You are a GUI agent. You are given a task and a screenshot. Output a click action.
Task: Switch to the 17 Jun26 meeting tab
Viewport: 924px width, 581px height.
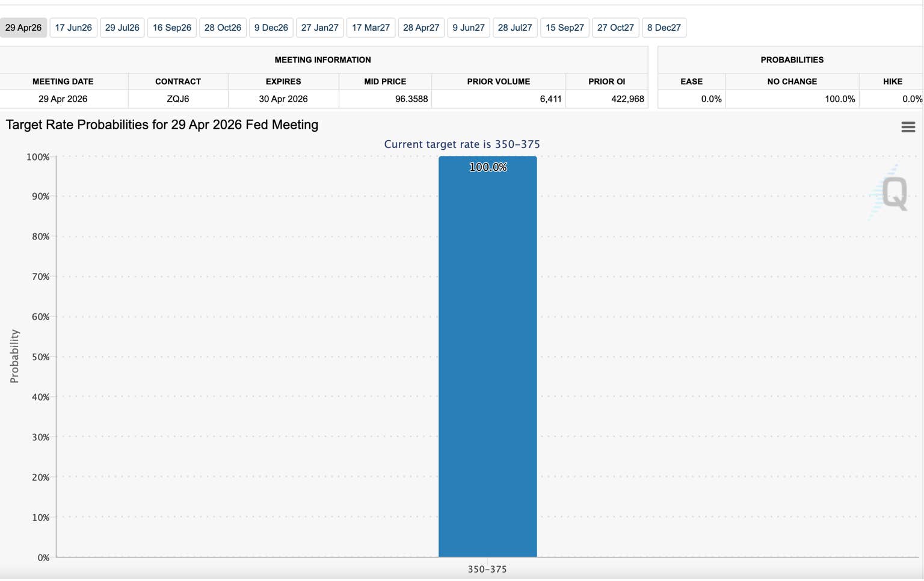[73, 28]
